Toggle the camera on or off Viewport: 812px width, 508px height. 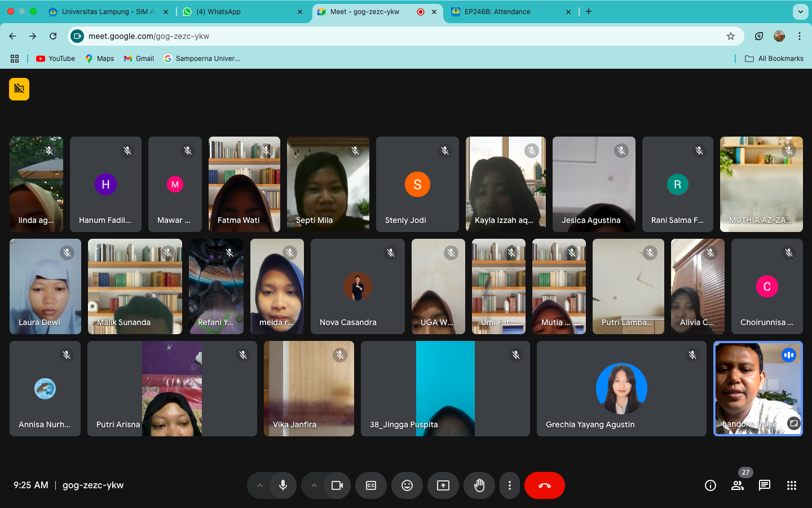point(337,485)
